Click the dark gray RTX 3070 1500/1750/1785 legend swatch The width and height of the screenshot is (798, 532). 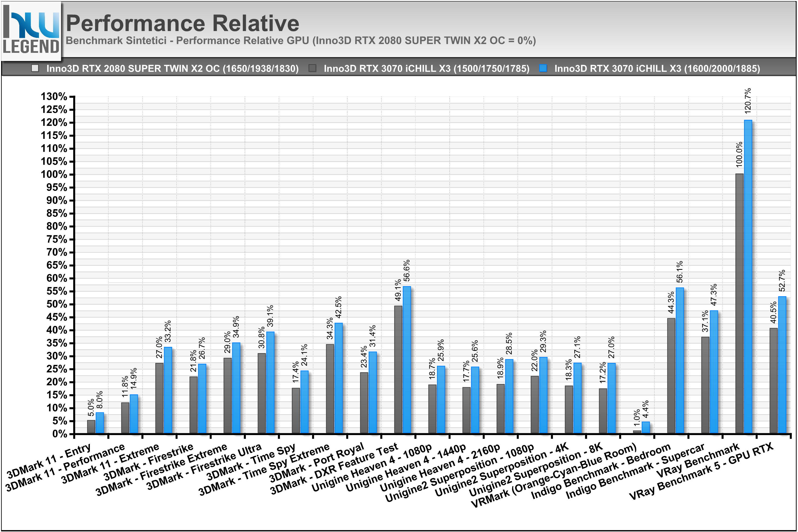click(313, 68)
